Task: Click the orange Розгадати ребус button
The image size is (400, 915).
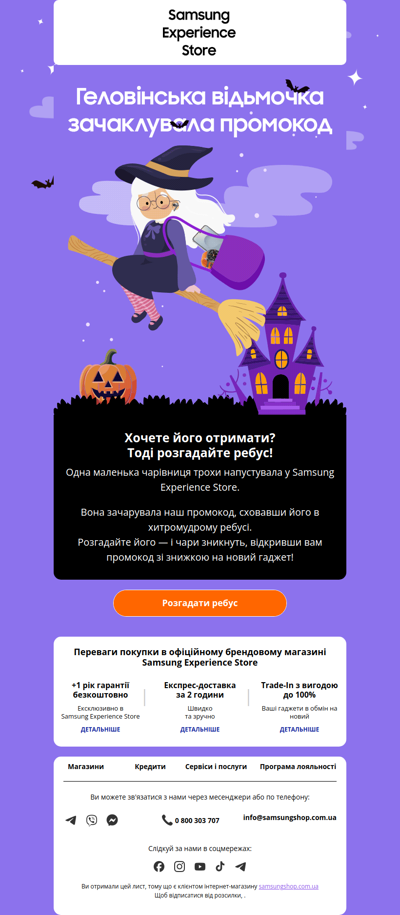Action: click(200, 603)
